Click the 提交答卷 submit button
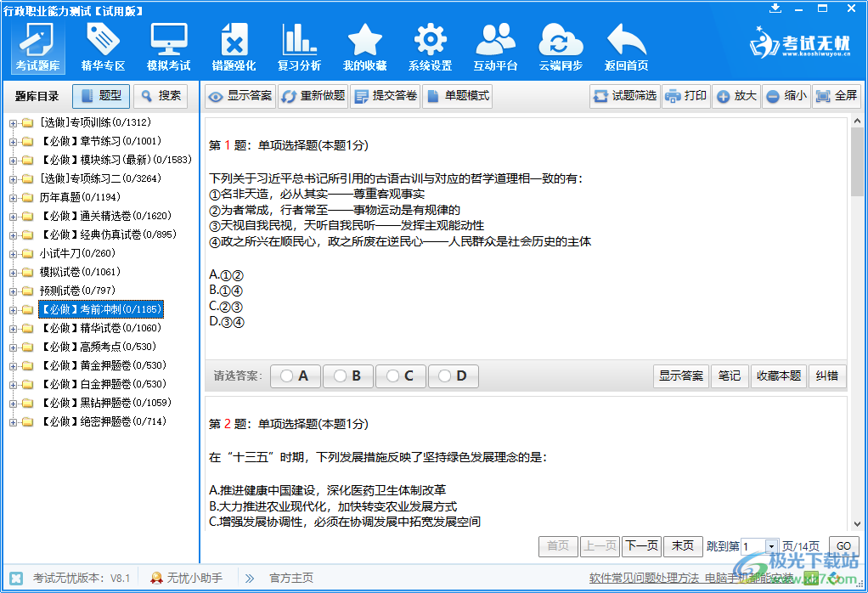The width and height of the screenshot is (868, 593). coord(386,96)
